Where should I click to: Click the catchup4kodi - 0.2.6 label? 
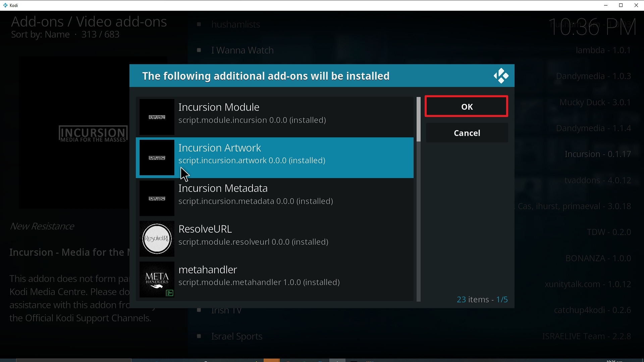pos(593,310)
